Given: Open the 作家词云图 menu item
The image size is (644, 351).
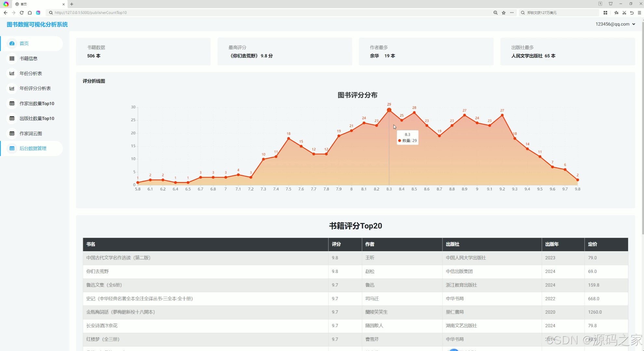Looking at the screenshot, I should (x=31, y=134).
